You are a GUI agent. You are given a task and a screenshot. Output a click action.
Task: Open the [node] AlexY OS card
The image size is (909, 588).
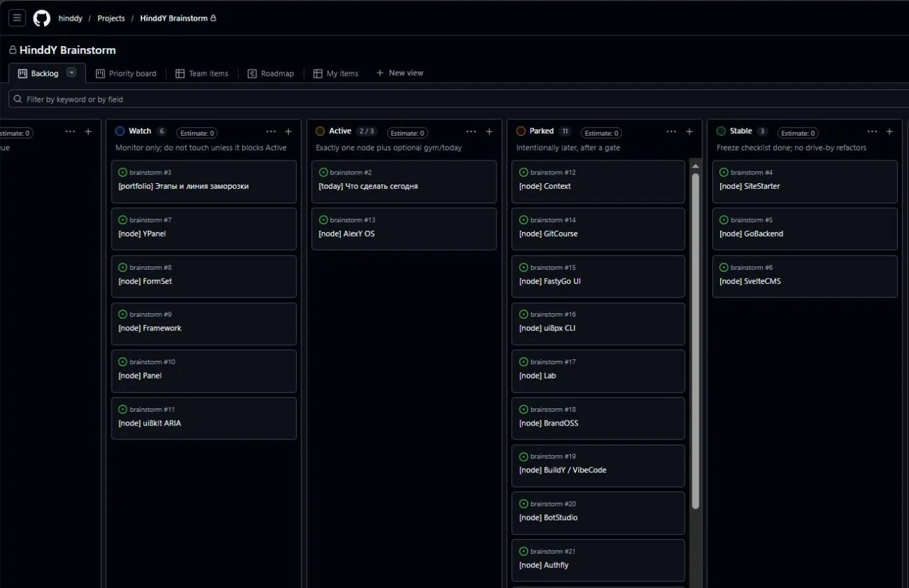click(404, 229)
